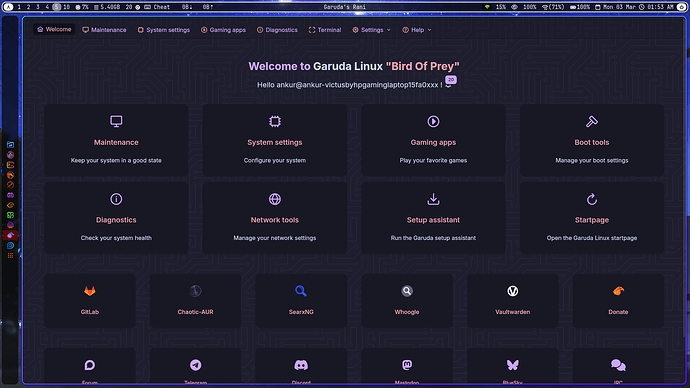Open the Telegram icon link

point(195,366)
